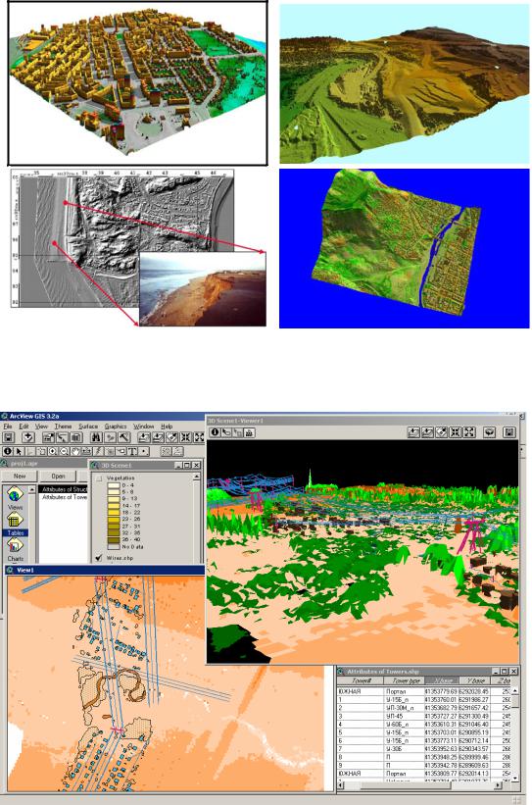Select the Zoom Out magnifier tool
This screenshot has height=805, width=532.
point(64,452)
